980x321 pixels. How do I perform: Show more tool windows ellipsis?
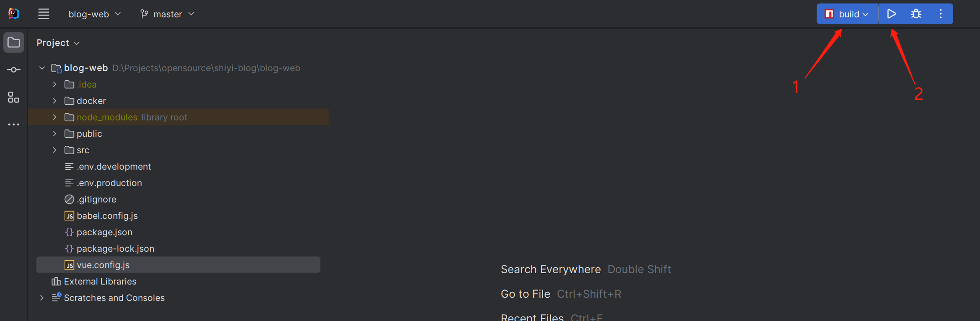point(14,124)
